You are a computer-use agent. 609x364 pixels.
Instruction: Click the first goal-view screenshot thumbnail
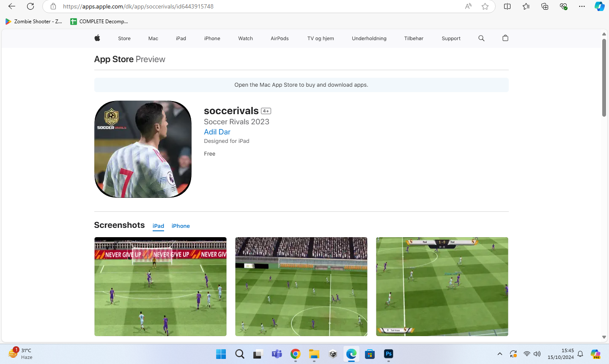coord(160,287)
